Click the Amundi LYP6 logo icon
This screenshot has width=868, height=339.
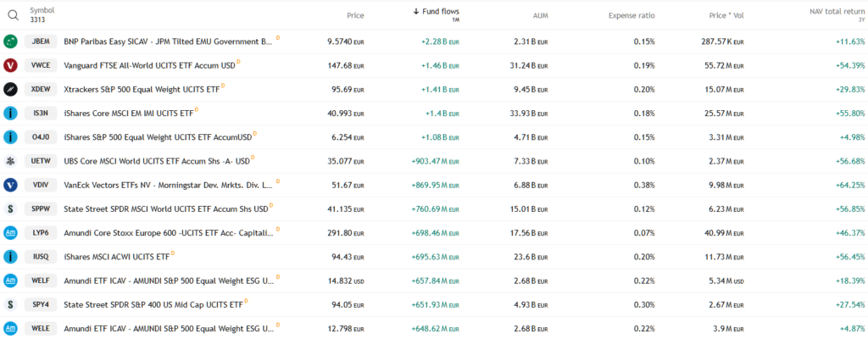tap(11, 232)
